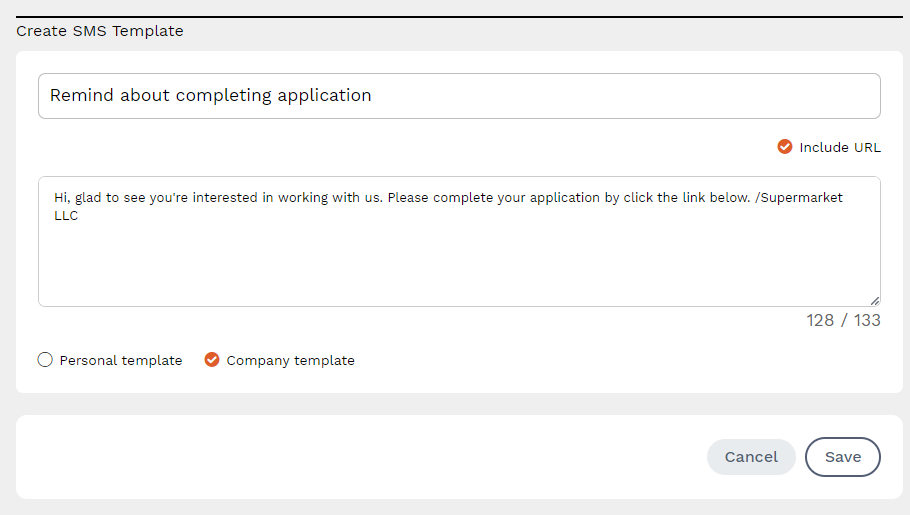Click the "Company template" label text

click(290, 360)
